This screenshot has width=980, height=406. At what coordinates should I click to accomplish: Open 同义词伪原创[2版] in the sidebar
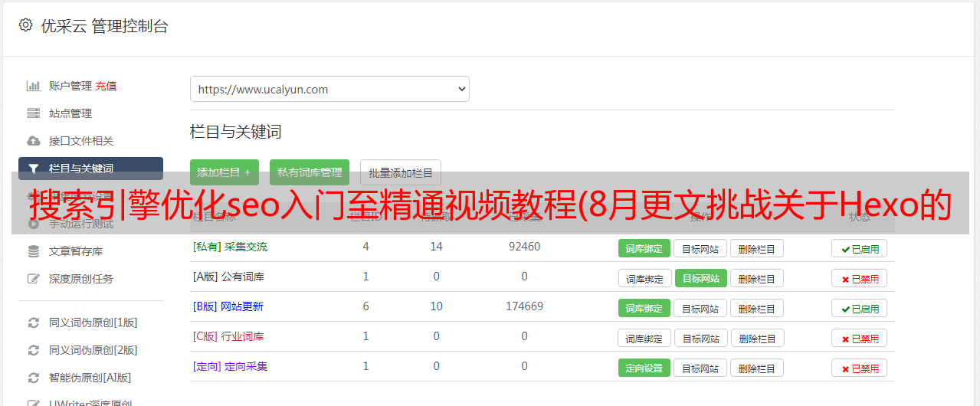[x=93, y=350]
